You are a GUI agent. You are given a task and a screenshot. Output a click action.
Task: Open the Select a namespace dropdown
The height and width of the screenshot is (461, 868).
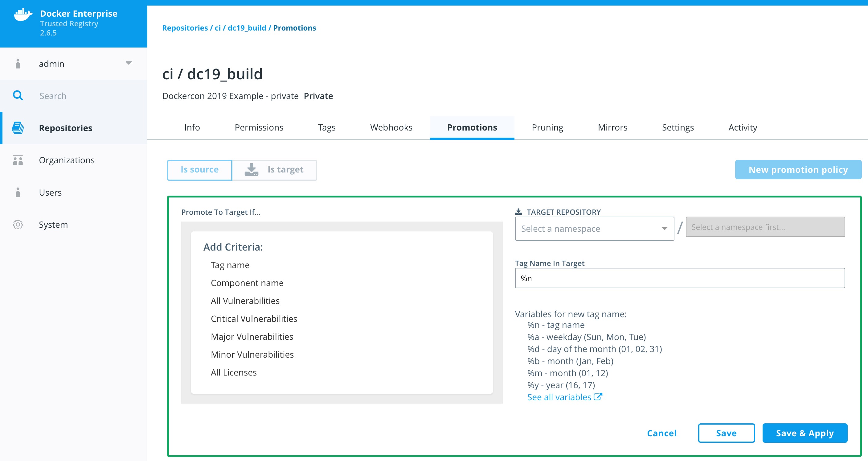coord(594,229)
